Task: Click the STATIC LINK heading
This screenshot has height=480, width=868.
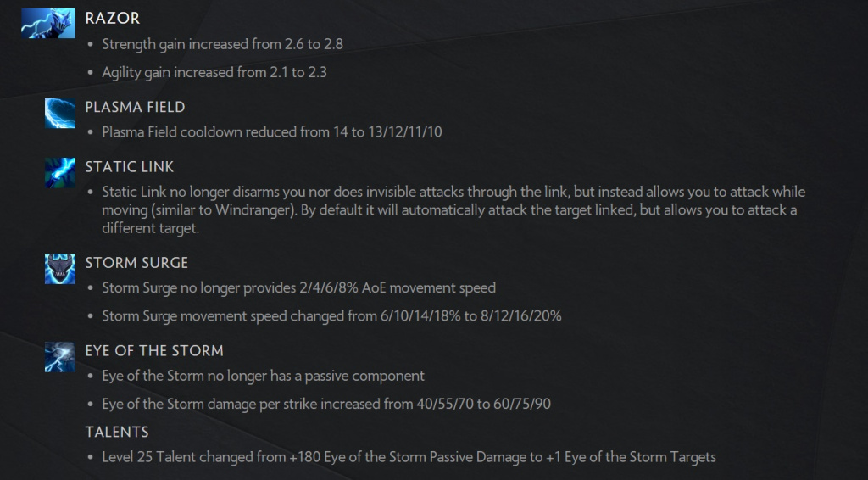Action: (x=130, y=167)
